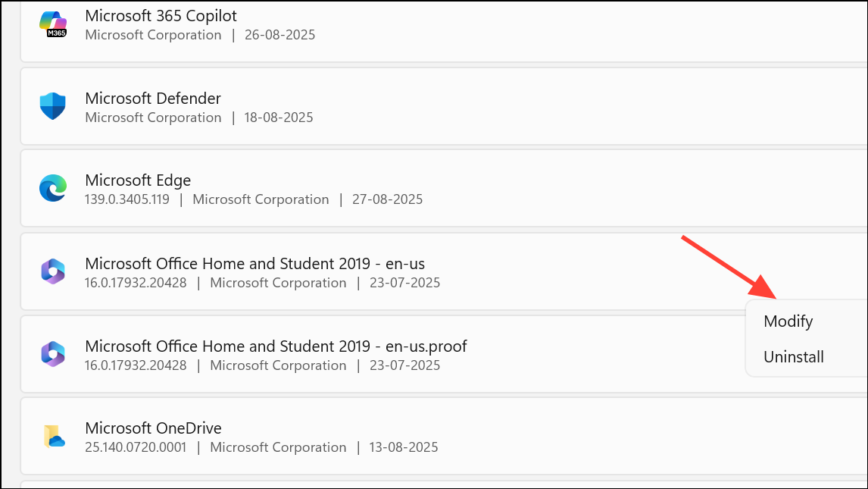Click the Microsoft Edge browser icon
The width and height of the screenshot is (868, 489).
tap(53, 188)
